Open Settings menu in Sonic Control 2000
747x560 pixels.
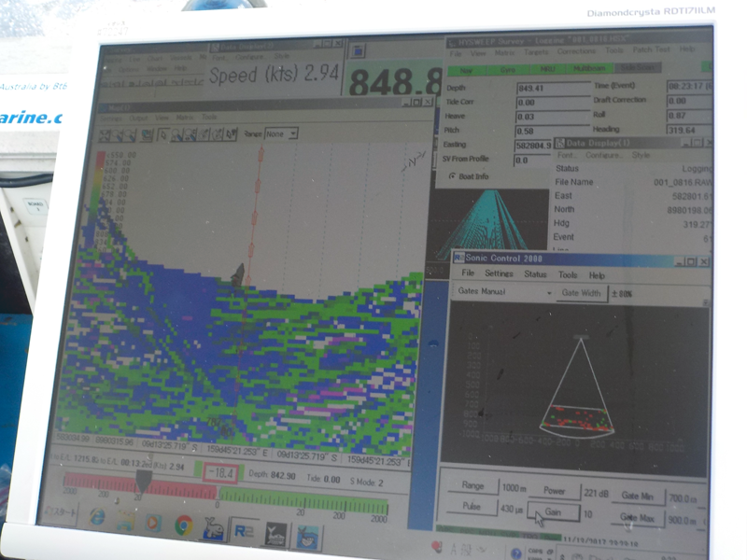coord(499,273)
